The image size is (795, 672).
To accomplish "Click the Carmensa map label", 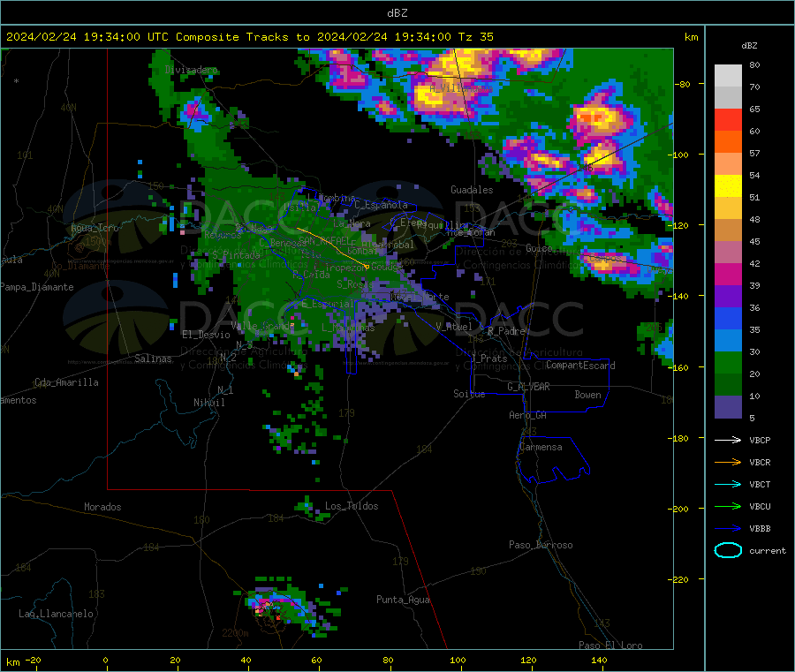I will 541,448.
